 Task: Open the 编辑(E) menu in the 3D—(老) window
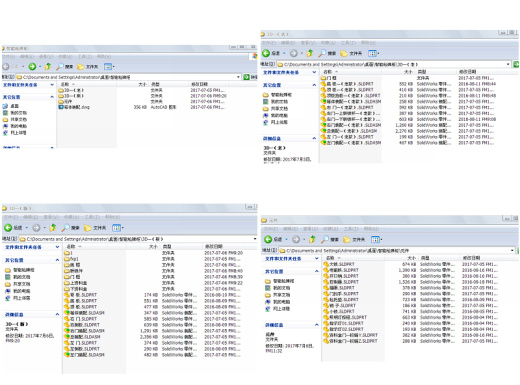pyautogui.click(x=287, y=43)
